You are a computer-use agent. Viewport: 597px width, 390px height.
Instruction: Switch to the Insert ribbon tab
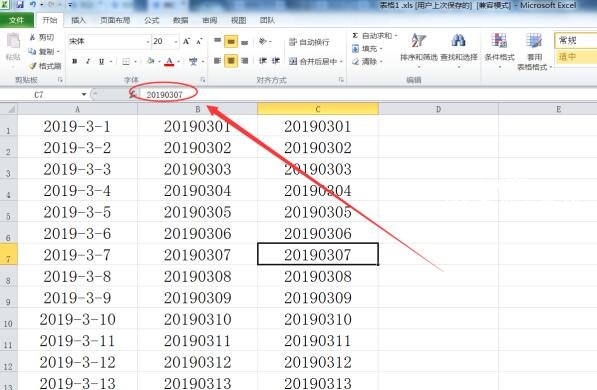pyautogui.click(x=78, y=20)
